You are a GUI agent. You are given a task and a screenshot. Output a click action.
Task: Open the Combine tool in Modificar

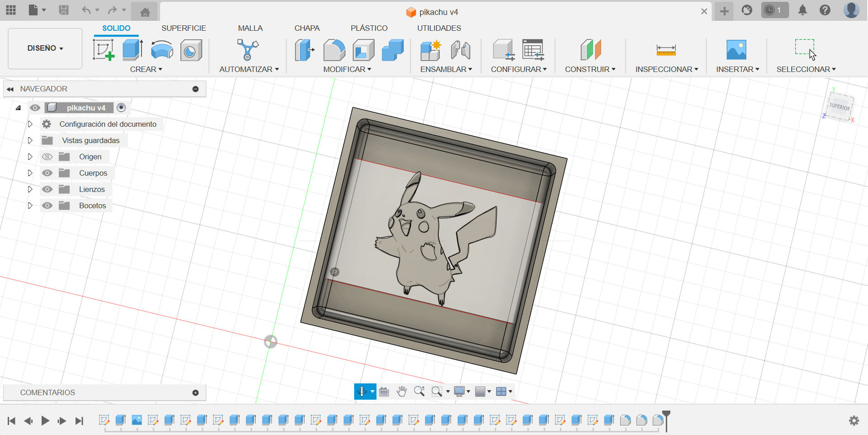pyautogui.click(x=392, y=50)
